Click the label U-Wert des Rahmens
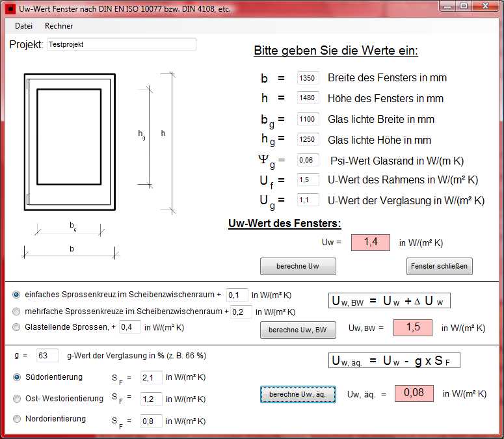Image resolution: width=504 pixels, height=439 pixels. point(403,180)
